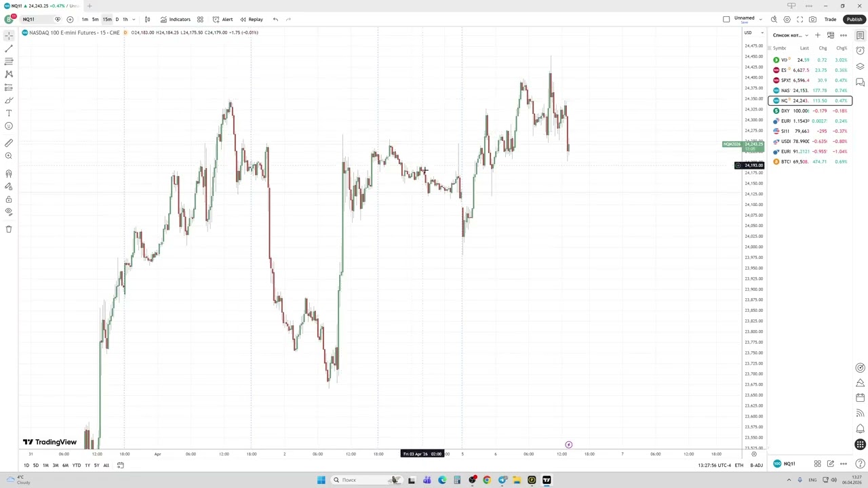Open object tree layers sidebar icon
The width and height of the screenshot is (868, 488).
(x=860, y=66)
